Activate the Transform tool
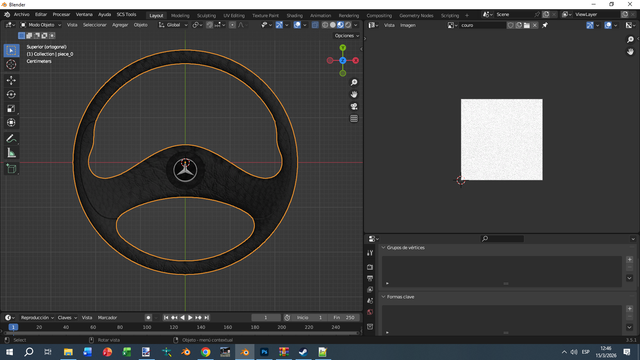 coord(11,122)
